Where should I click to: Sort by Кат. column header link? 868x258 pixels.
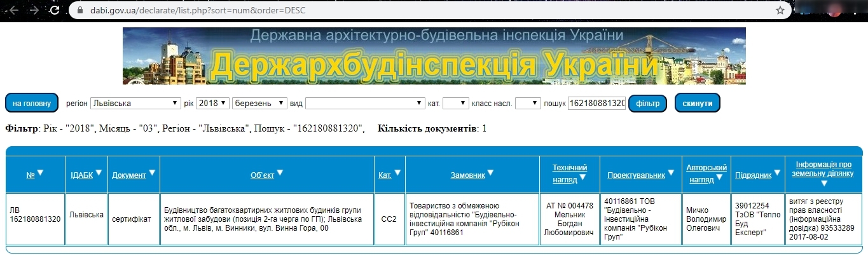click(385, 175)
